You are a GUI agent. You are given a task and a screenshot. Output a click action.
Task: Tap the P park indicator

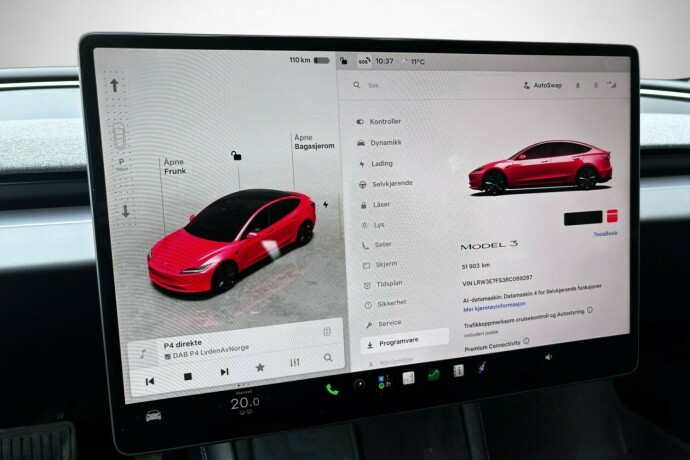[121, 162]
